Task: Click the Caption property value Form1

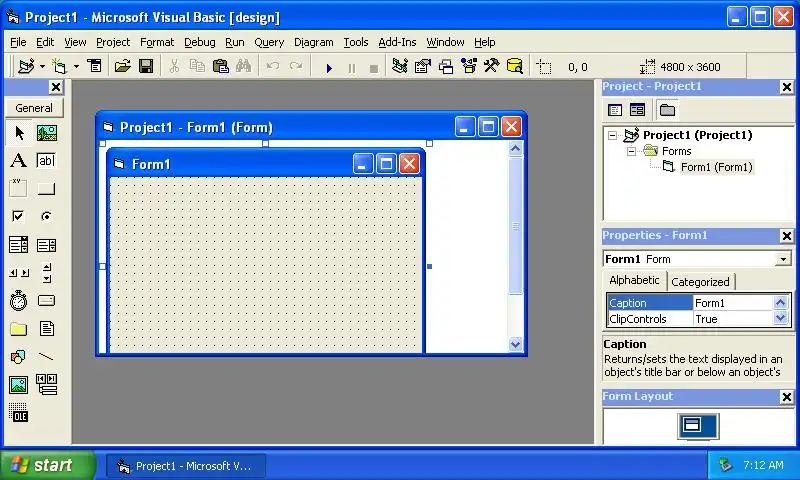Action: 733,303
